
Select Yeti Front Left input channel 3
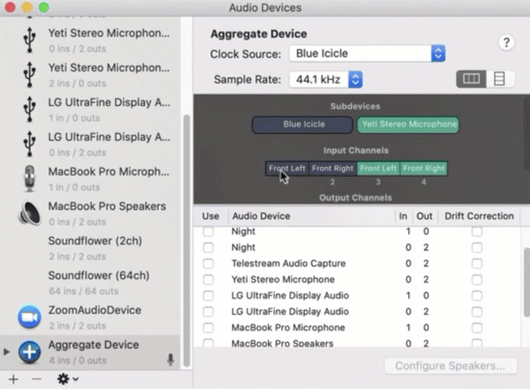coord(379,168)
